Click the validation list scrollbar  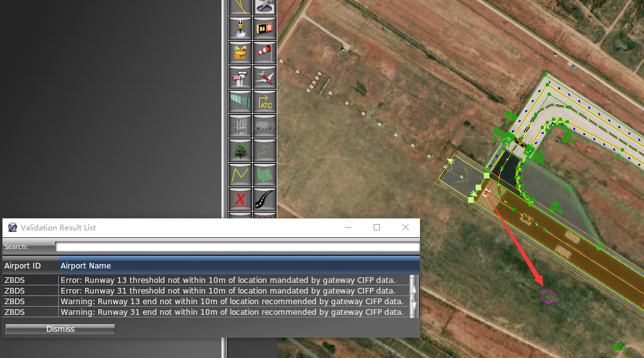coord(414,295)
